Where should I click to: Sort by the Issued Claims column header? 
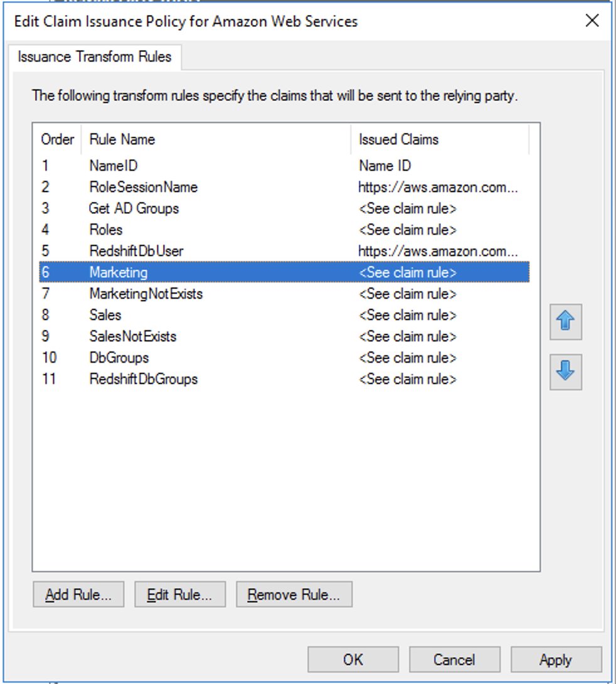(x=440, y=139)
